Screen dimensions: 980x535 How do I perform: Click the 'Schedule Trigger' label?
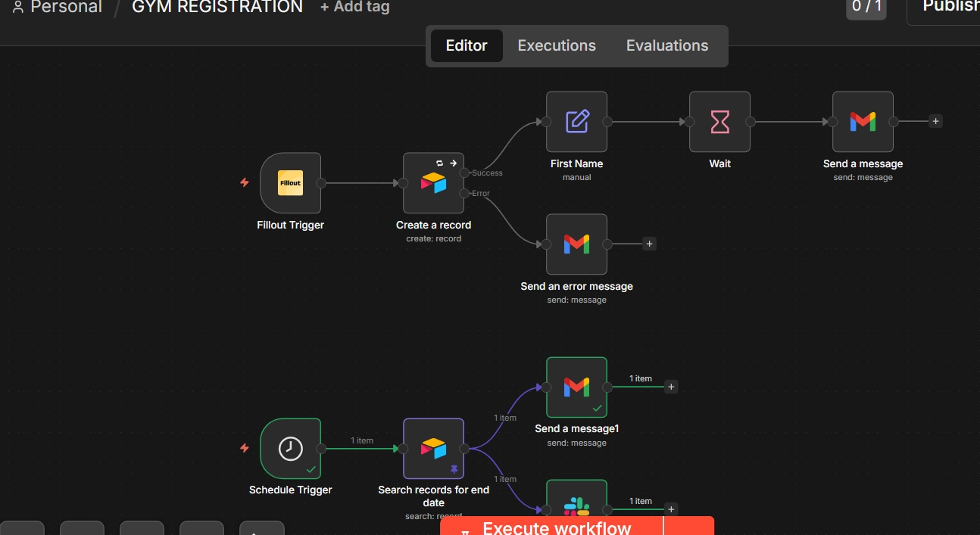(x=290, y=490)
